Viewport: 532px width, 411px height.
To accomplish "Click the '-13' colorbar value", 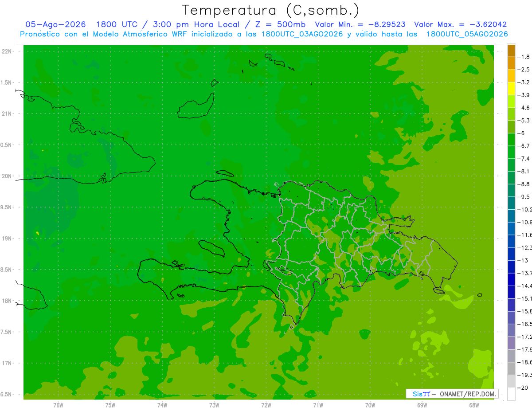I will [x=523, y=260].
